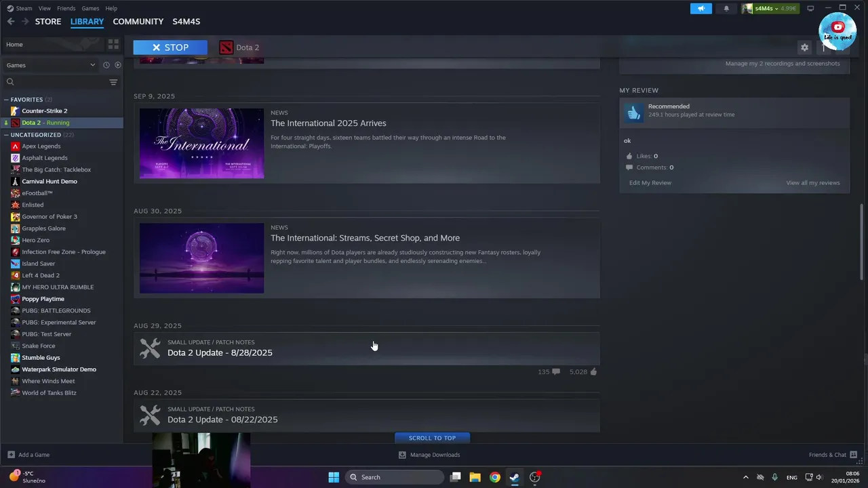868x488 pixels.
Task: Click comments icon on 8/28 update
Action: [x=556, y=371]
